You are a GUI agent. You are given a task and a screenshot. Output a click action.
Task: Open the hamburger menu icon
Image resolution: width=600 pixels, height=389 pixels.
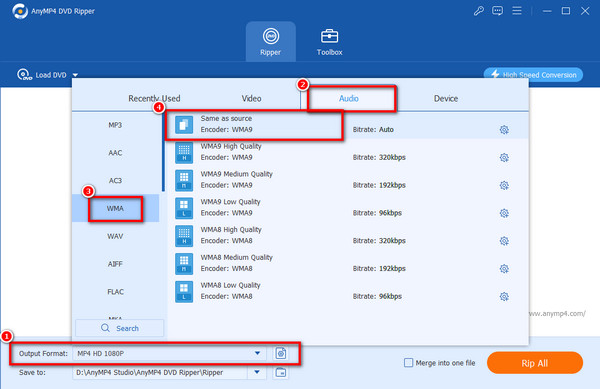click(517, 11)
